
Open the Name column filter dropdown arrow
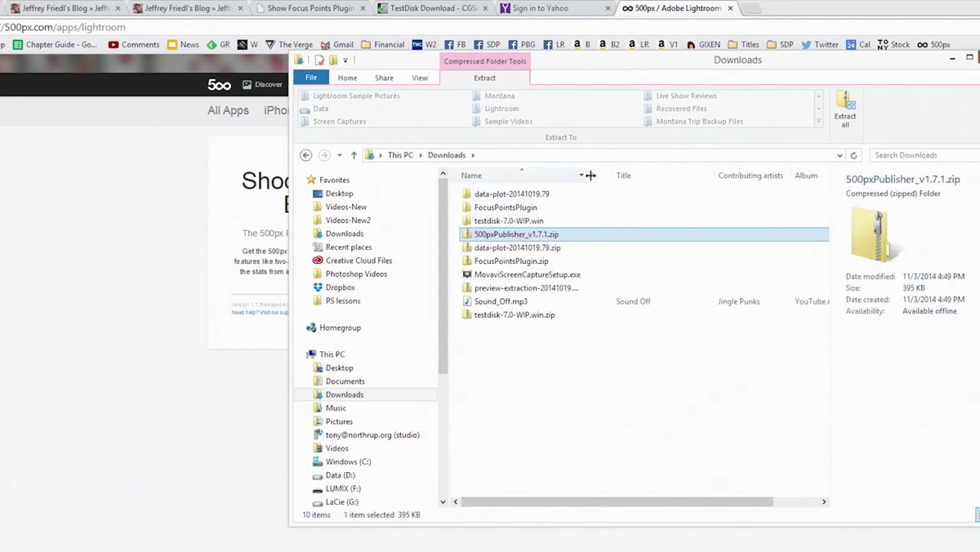click(x=581, y=176)
